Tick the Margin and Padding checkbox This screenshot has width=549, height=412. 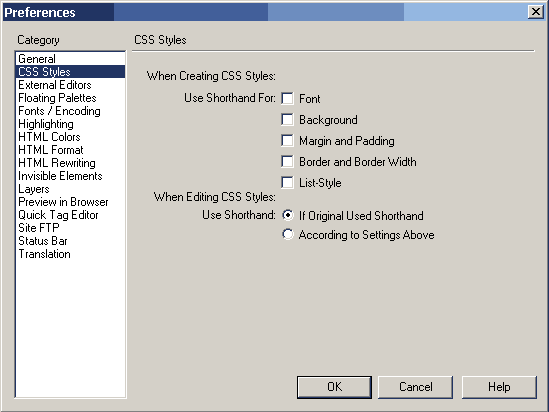pyautogui.click(x=287, y=141)
